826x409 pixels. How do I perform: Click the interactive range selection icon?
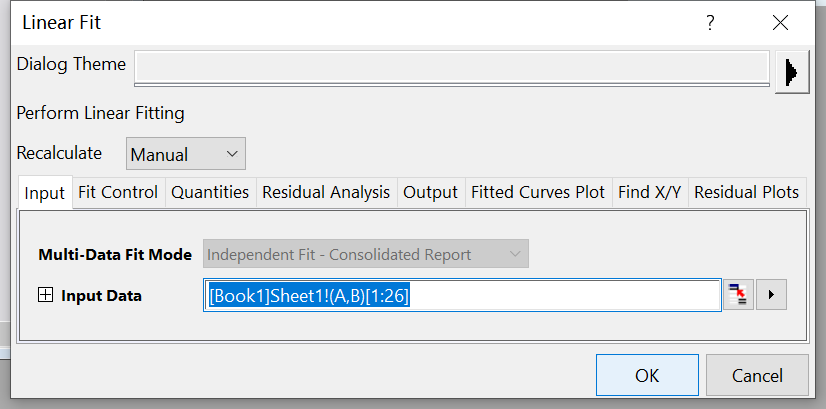click(x=738, y=295)
